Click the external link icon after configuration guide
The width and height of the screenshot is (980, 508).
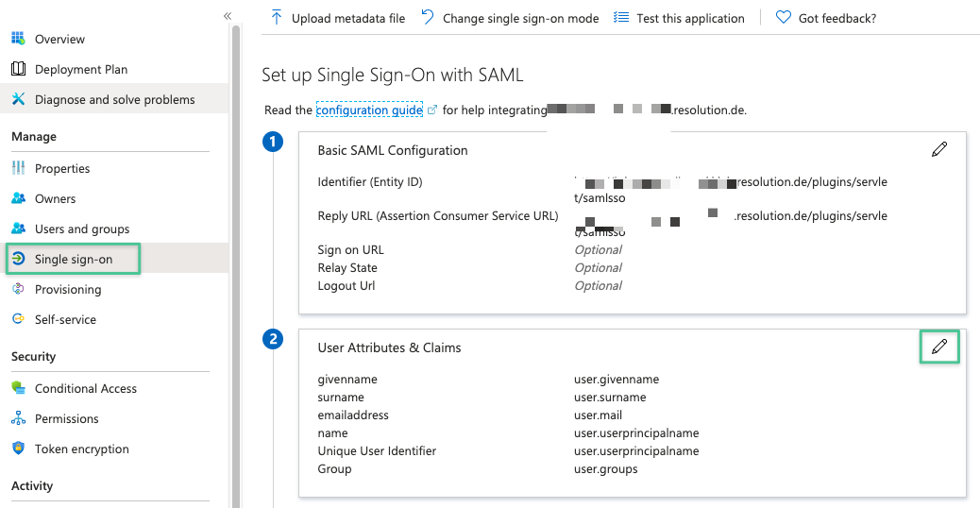[431, 110]
